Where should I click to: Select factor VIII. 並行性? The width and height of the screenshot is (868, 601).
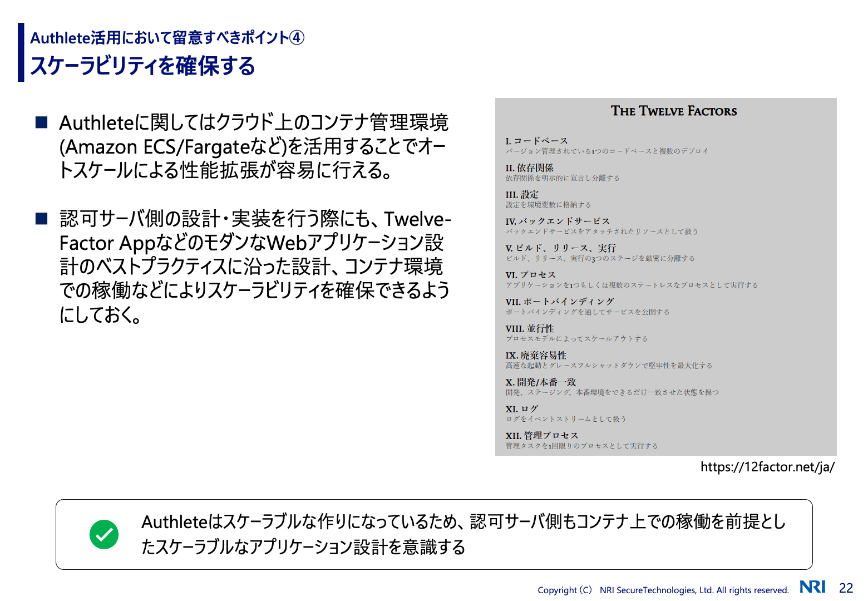[x=530, y=328]
